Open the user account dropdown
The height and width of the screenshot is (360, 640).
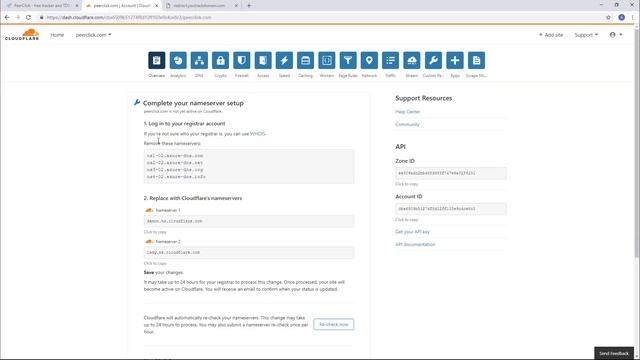pyautogui.click(x=616, y=35)
